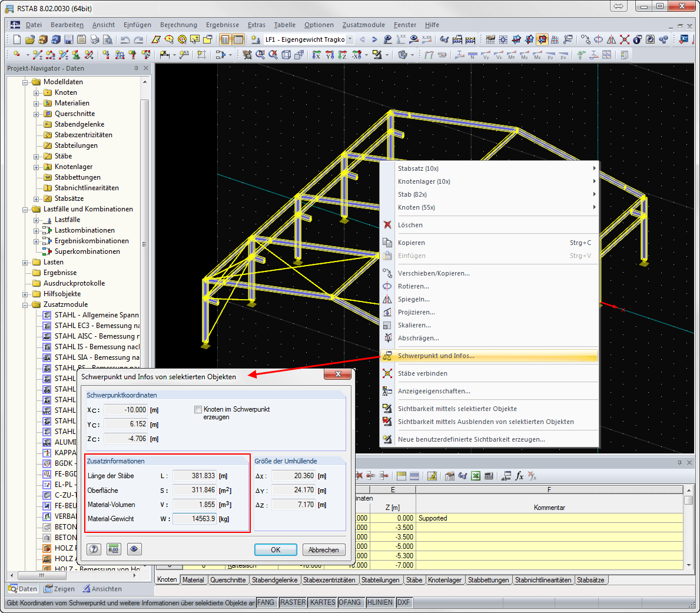Show view in Z direction icon

(x=343, y=55)
